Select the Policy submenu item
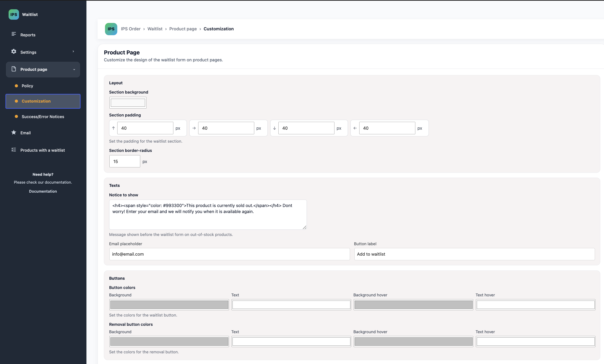The width and height of the screenshot is (604, 364). point(43,86)
